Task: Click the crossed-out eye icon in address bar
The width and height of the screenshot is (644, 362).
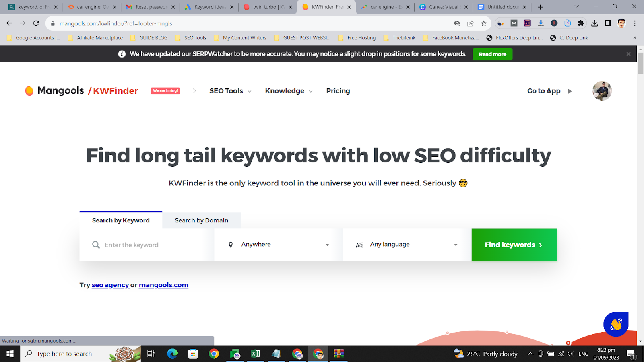Action: pos(457,23)
